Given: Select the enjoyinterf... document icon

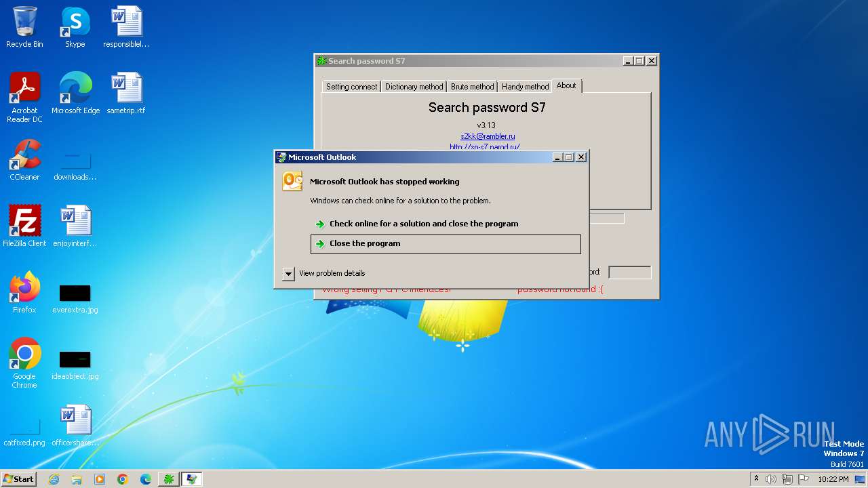Looking at the screenshot, I should 75,226.
